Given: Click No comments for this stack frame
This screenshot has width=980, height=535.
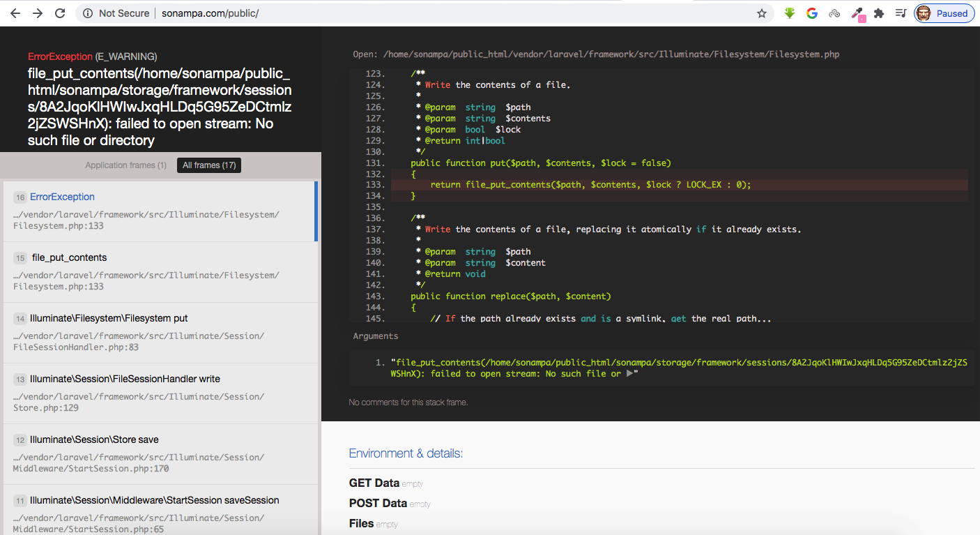Looking at the screenshot, I should [408, 402].
